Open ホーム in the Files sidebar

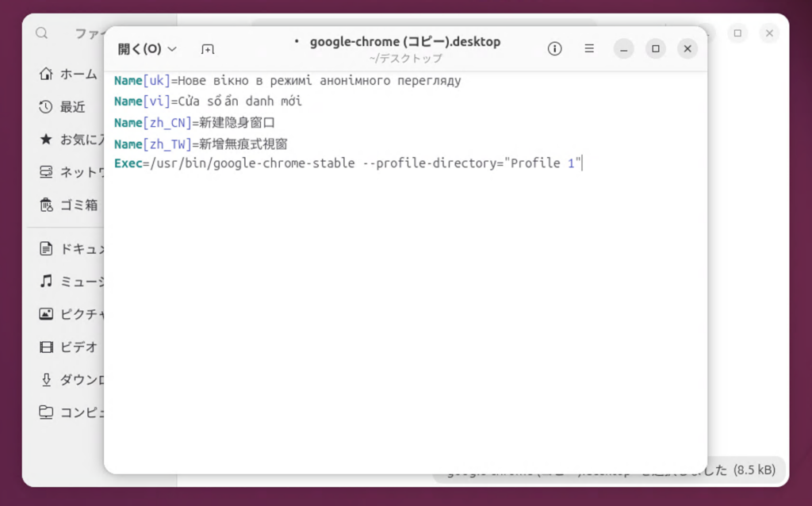coord(70,74)
